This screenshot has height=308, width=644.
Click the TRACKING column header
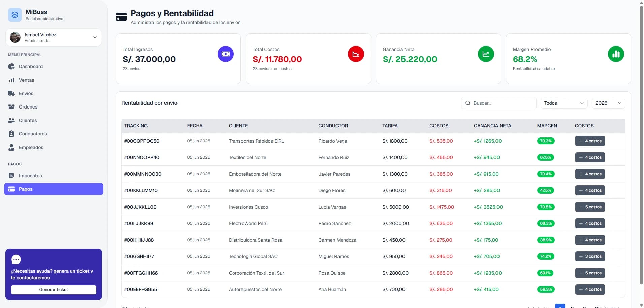136,126
